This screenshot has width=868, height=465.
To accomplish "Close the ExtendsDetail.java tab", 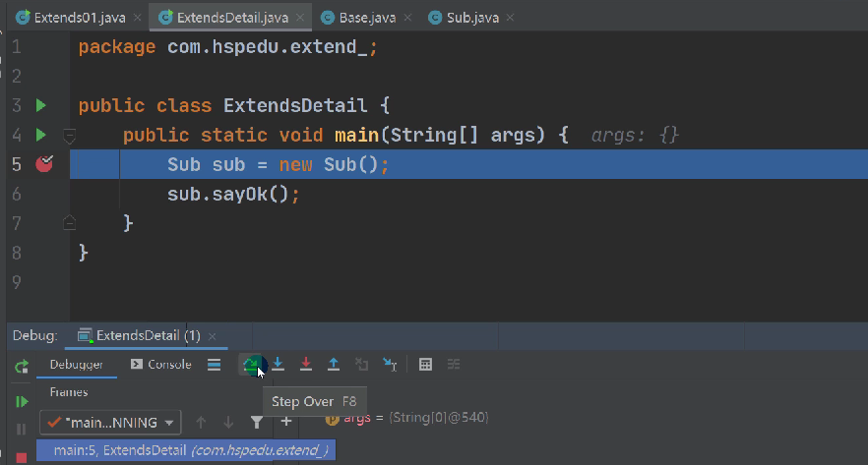I will tap(300, 18).
